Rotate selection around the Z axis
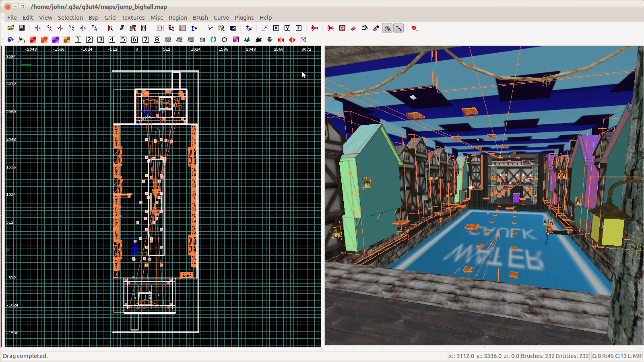This screenshot has width=644, height=362. (x=94, y=28)
